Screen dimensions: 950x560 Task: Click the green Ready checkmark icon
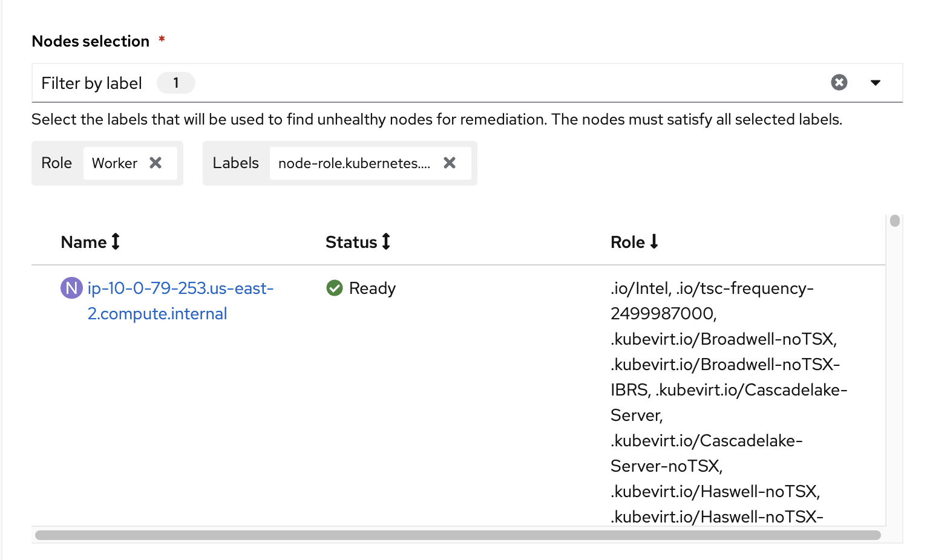[335, 288]
